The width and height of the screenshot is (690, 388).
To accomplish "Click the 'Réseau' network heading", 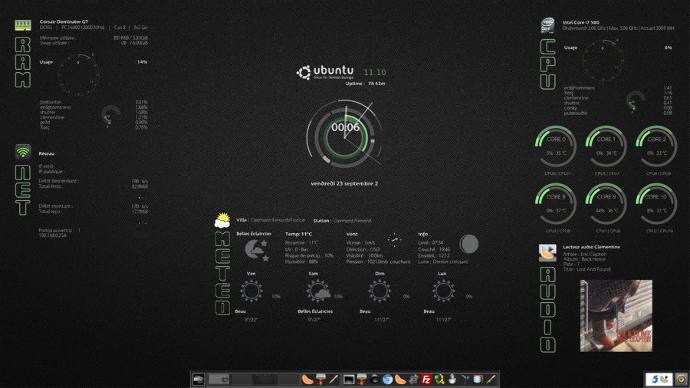I will (46, 154).
